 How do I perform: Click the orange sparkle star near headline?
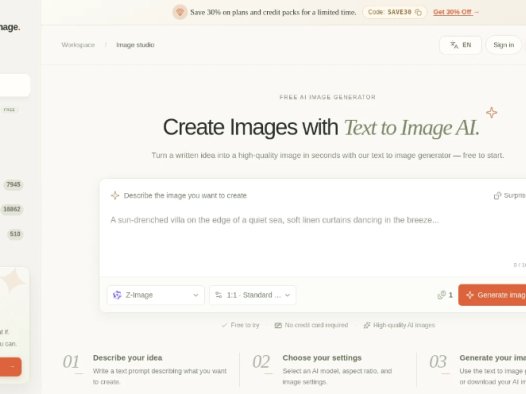(x=491, y=113)
